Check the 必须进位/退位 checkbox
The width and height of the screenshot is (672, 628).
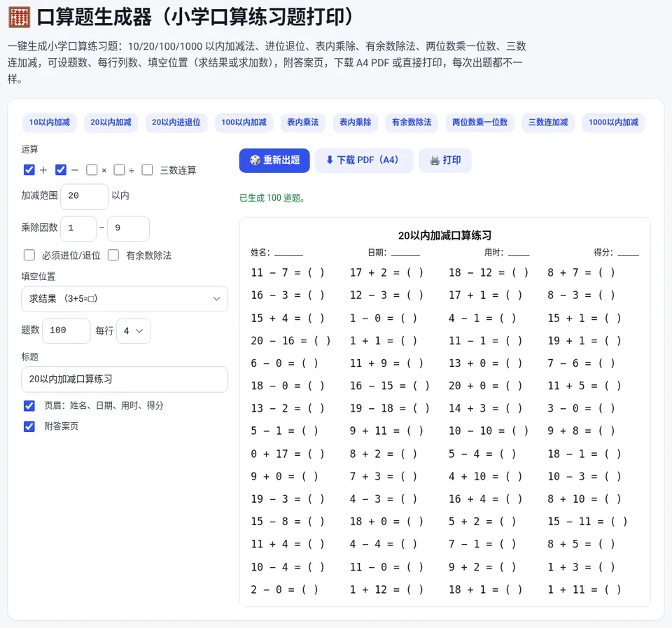click(29, 255)
